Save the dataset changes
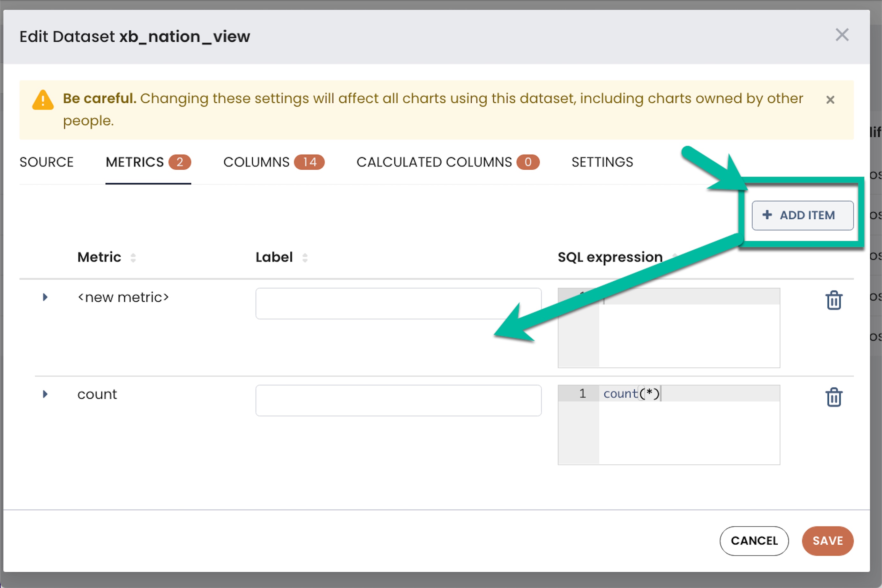882x588 pixels. click(827, 541)
